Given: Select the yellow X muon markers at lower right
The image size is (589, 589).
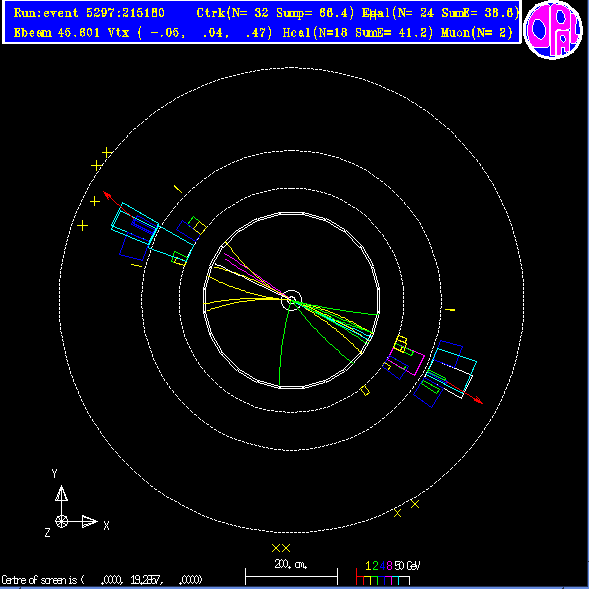Looking at the screenshot, I should (x=406, y=508).
